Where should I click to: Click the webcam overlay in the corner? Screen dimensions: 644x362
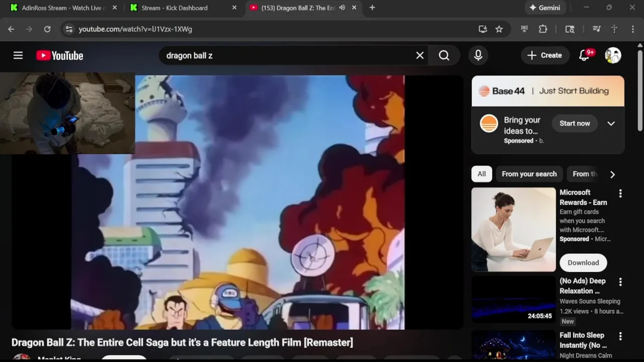pos(67,113)
